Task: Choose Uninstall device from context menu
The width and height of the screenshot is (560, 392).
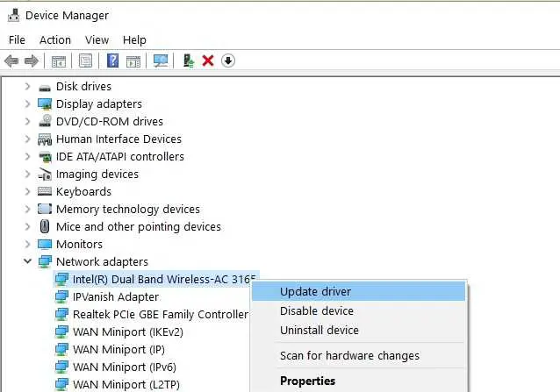Action: [359, 330]
